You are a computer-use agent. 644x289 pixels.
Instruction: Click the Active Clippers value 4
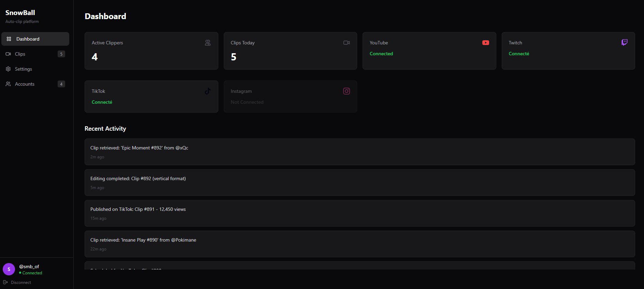pos(94,57)
